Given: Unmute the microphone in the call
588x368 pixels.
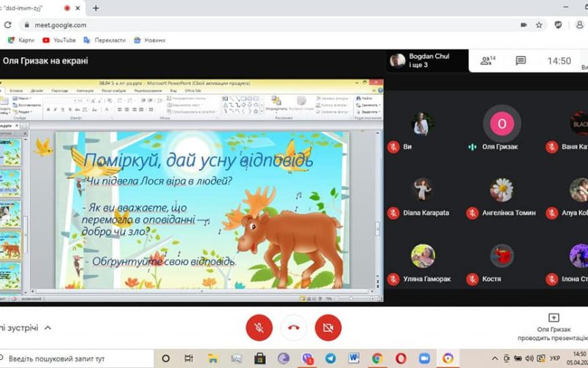Looking at the screenshot, I should (259, 327).
